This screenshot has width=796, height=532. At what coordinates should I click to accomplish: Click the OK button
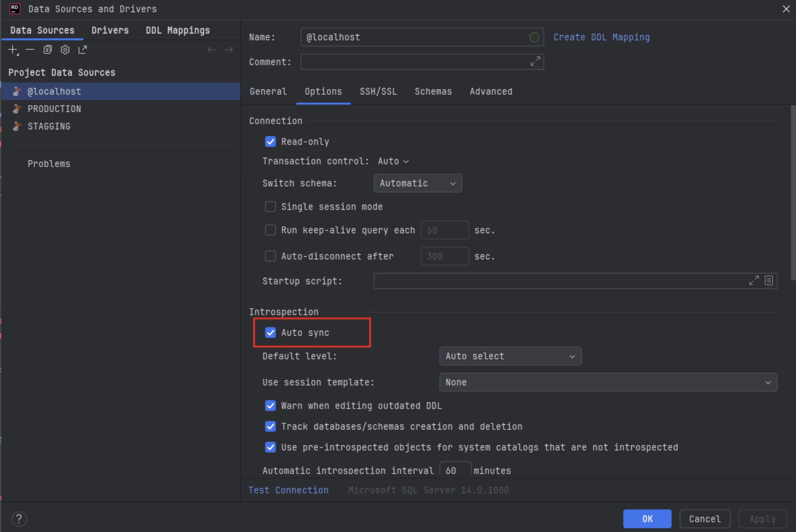point(647,519)
